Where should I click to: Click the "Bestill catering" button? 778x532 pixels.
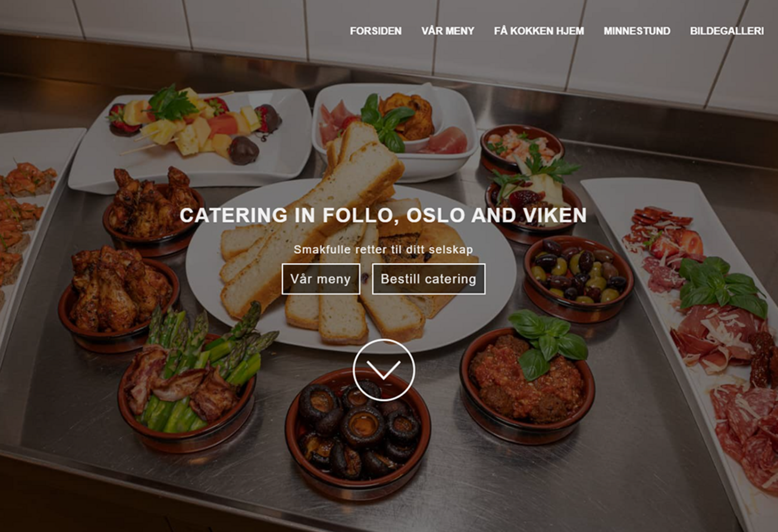click(428, 279)
